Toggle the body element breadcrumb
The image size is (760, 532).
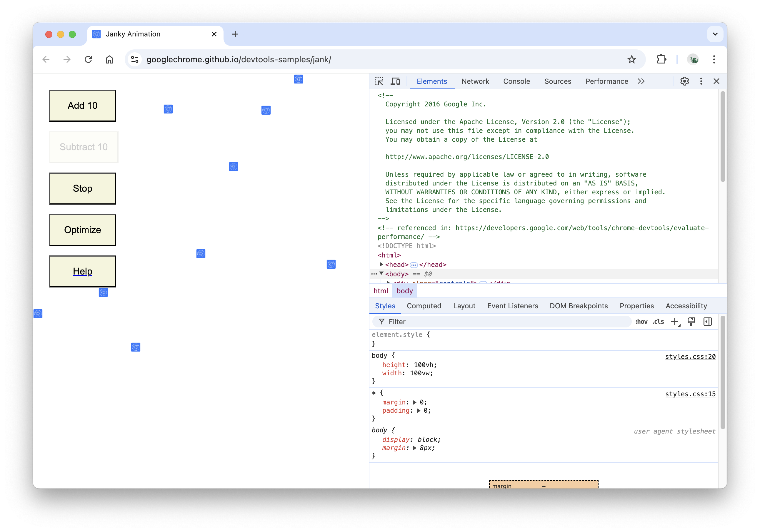pos(404,290)
